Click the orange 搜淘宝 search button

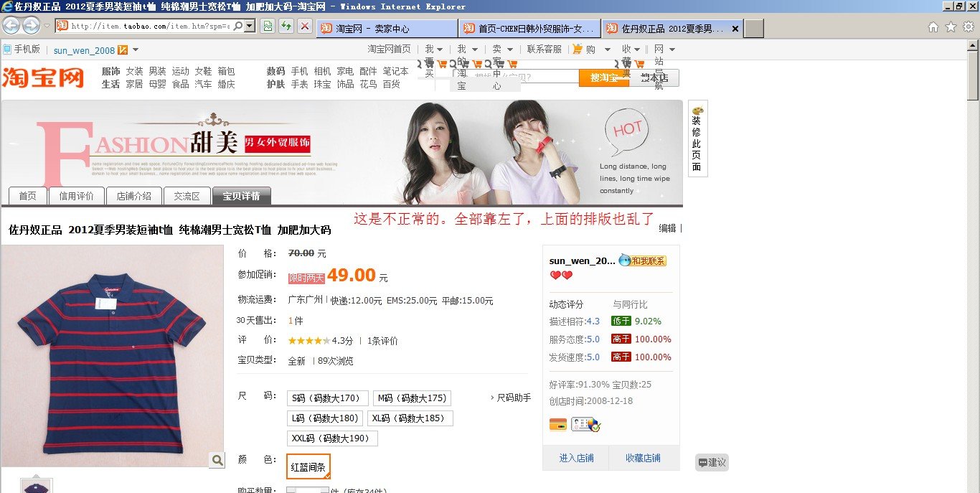pyautogui.click(x=603, y=78)
